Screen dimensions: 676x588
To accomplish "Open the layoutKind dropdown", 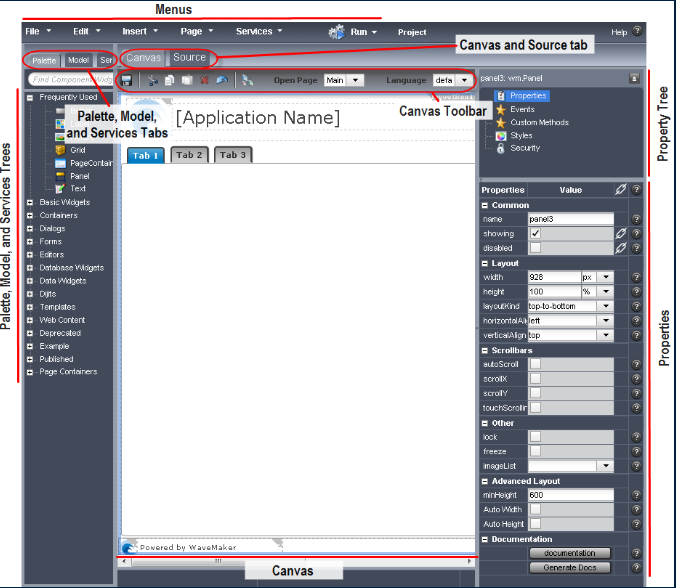I will pyautogui.click(x=605, y=306).
